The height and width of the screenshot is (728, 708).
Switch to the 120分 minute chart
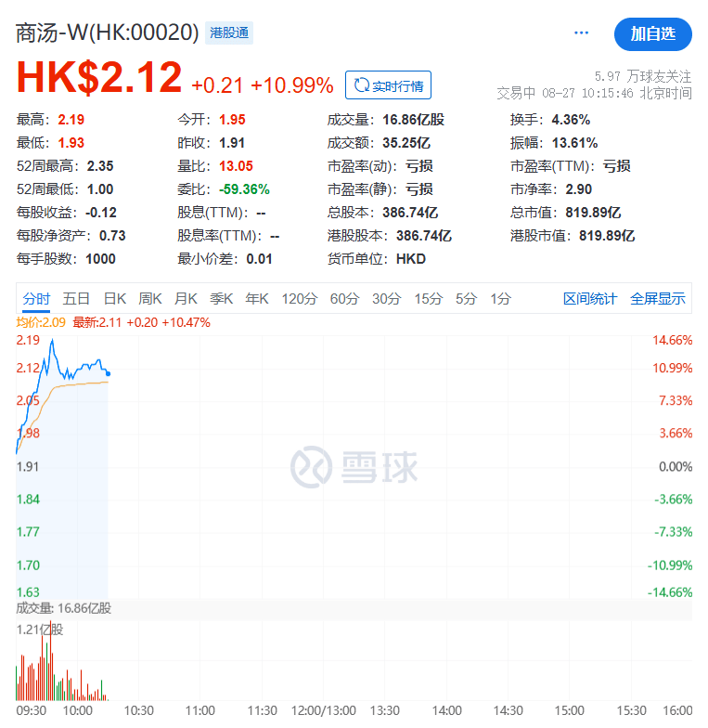[x=300, y=298]
